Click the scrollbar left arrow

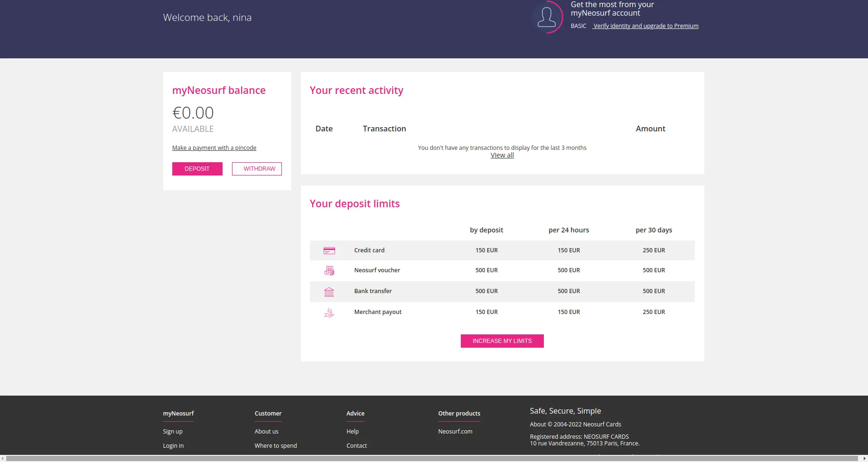(3, 458)
